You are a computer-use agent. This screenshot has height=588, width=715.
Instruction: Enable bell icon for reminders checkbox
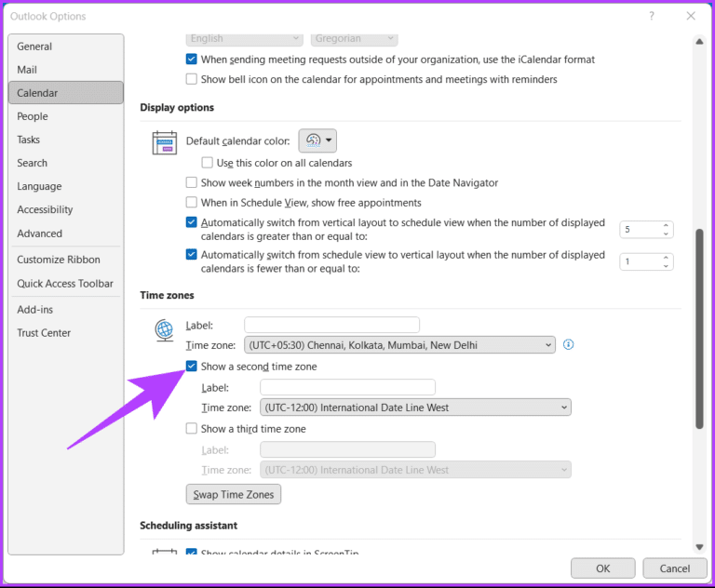click(x=192, y=79)
